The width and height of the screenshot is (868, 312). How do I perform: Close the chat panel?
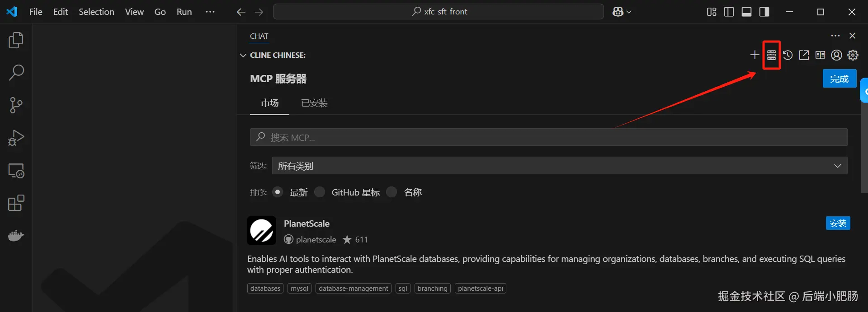(852, 36)
